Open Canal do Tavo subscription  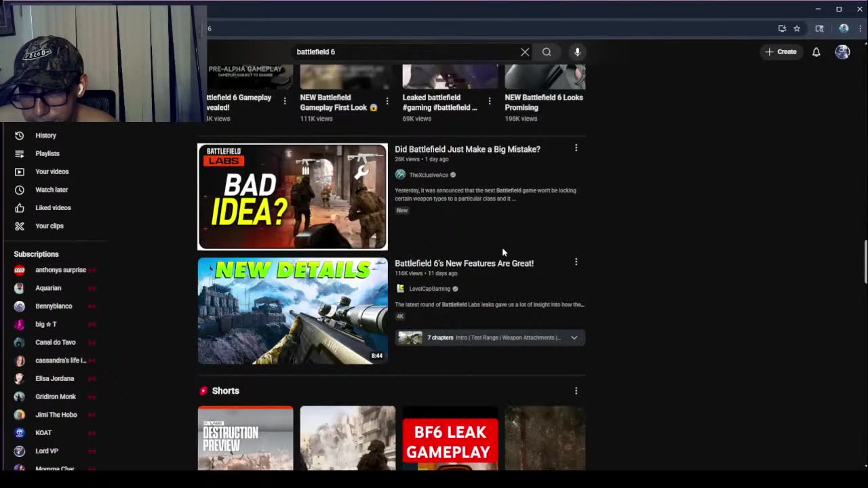pyautogui.click(x=54, y=342)
